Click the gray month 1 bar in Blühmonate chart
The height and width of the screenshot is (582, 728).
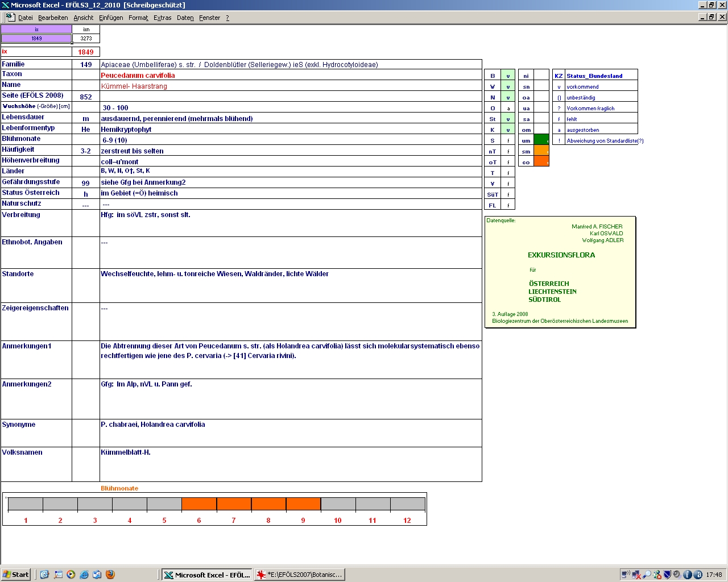(x=26, y=504)
